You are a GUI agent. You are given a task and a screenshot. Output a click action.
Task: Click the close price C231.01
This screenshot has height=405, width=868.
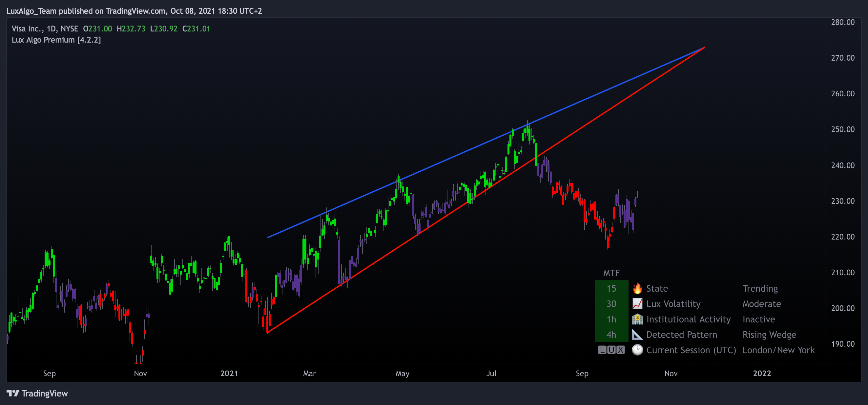click(196, 29)
